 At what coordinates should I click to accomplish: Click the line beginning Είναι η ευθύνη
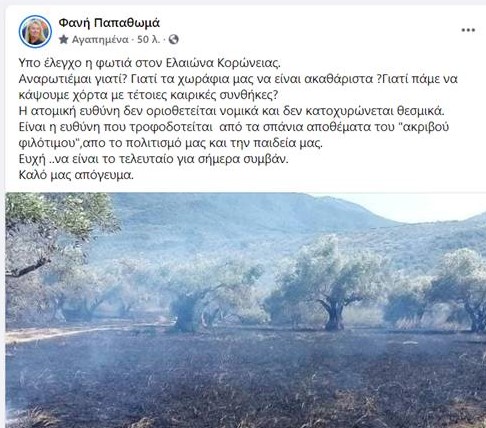(234, 127)
